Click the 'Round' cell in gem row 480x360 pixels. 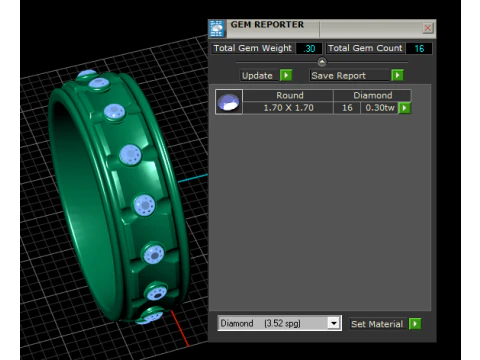click(x=289, y=95)
